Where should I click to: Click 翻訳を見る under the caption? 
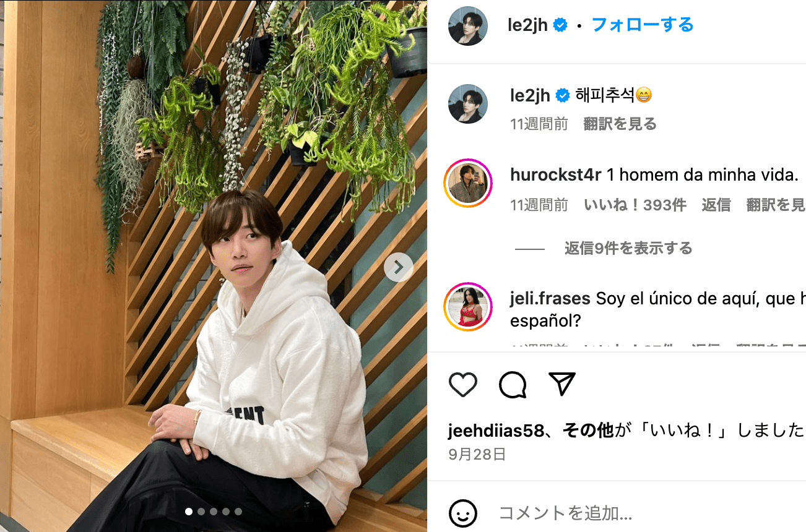pos(620,124)
